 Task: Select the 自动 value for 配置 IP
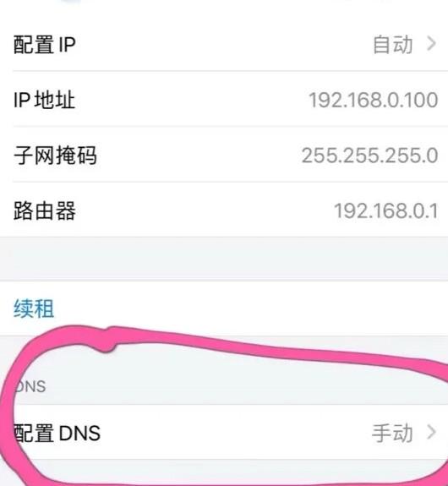[393, 45]
